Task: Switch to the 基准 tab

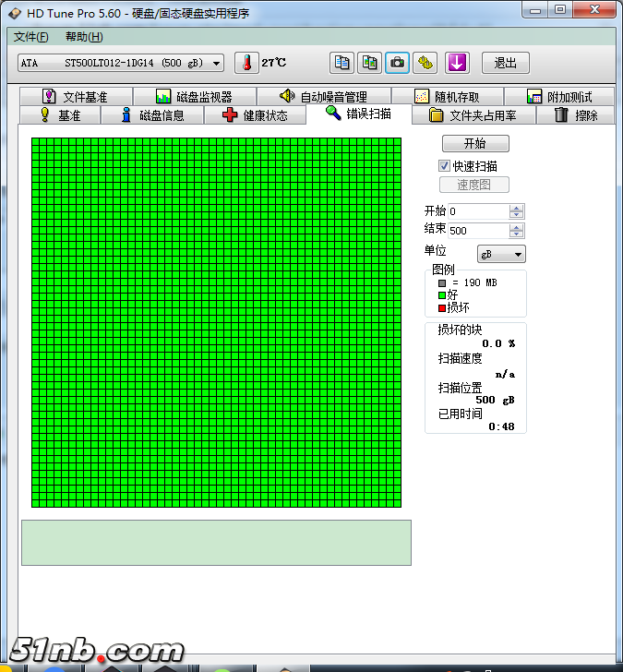Action: pyautogui.click(x=60, y=115)
